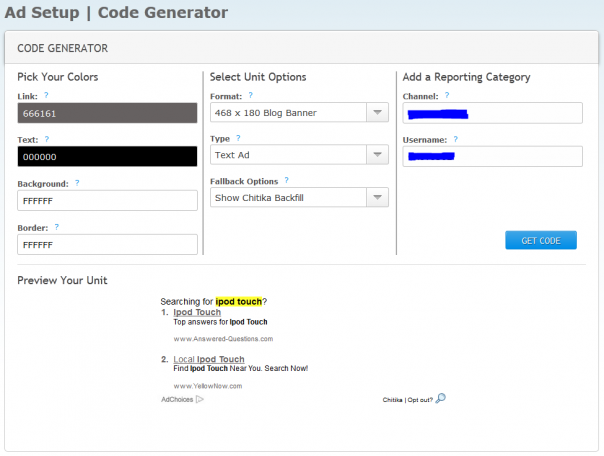
Task: Click the Chitika magnifier icon
Action: pyautogui.click(x=441, y=398)
